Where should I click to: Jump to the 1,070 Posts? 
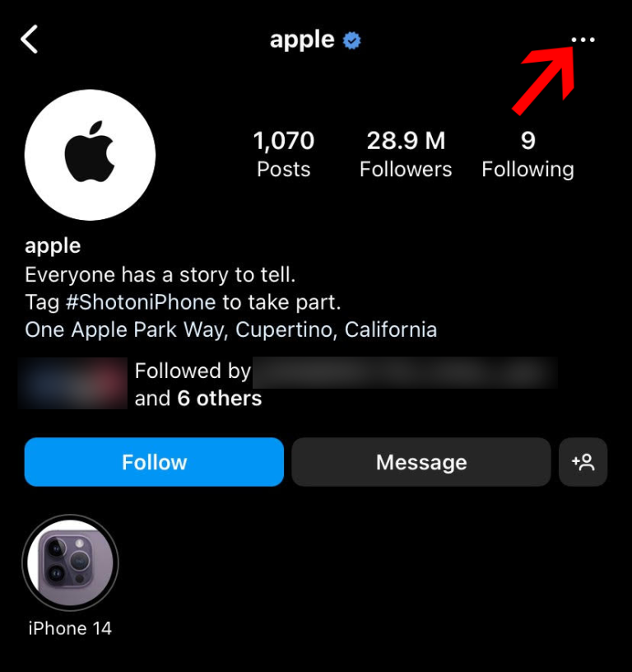coord(284,154)
